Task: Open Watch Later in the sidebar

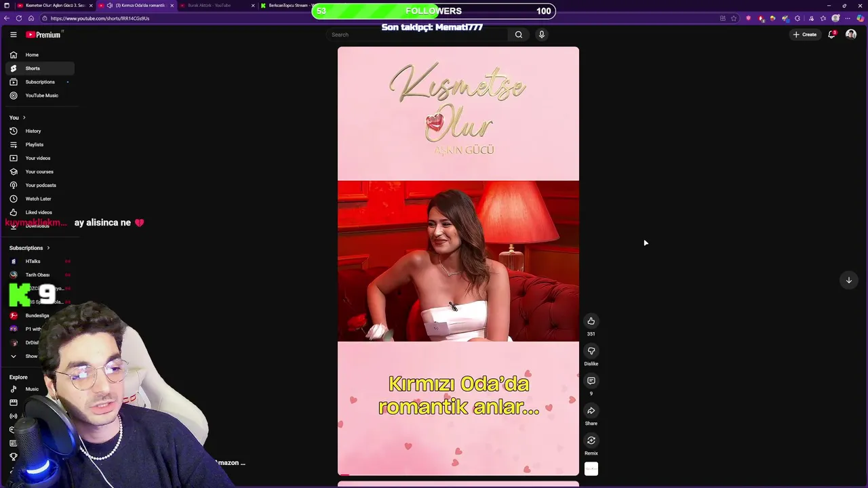Action: pos(40,199)
